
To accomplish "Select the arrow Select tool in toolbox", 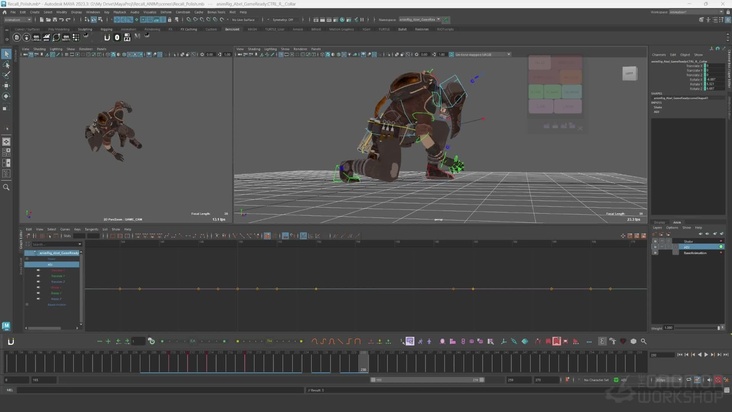I will coord(6,54).
